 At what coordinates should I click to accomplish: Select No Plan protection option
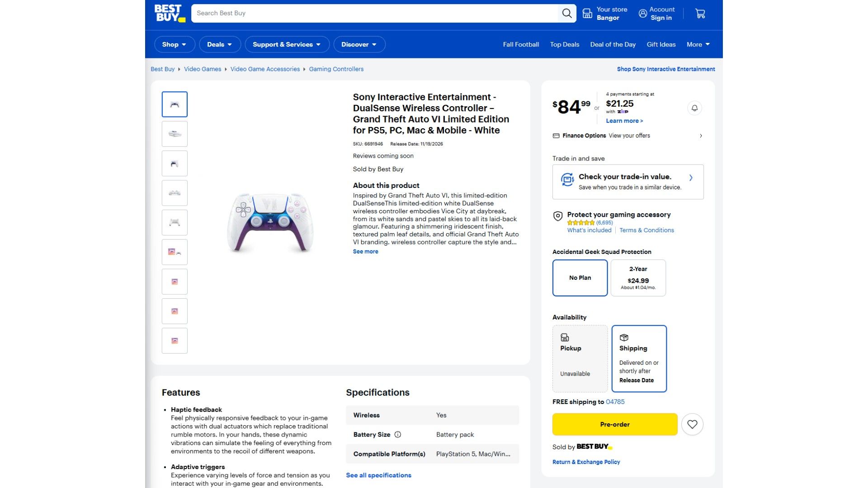580,278
